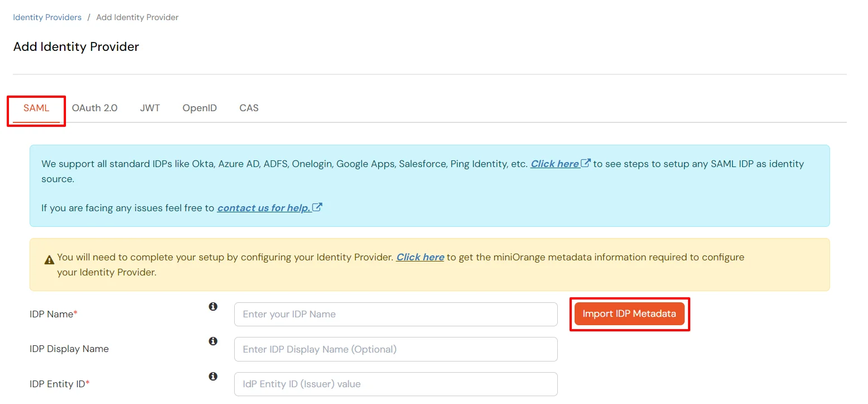Click the Click here link in the yellow warning box
Viewport: 868px width, 404px height.
[x=420, y=257]
